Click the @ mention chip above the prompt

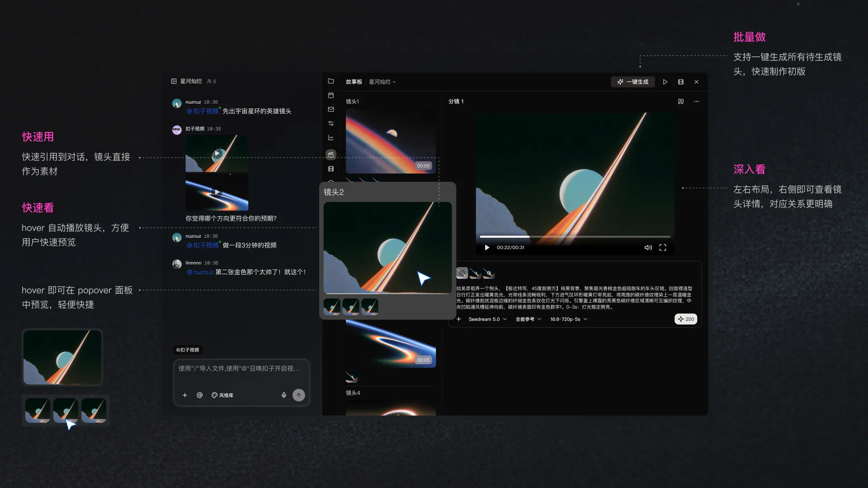(x=462, y=273)
